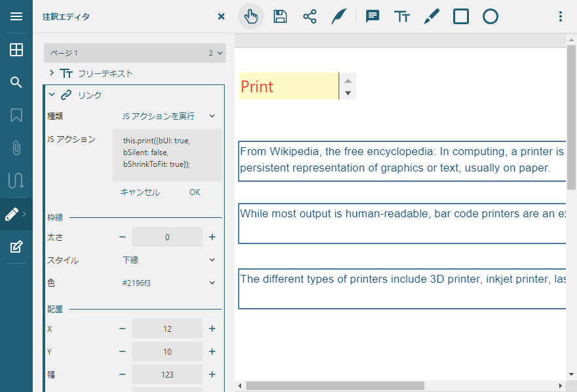Save the document with the floppy icon
577x392 pixels.
[x=280, y=16]
